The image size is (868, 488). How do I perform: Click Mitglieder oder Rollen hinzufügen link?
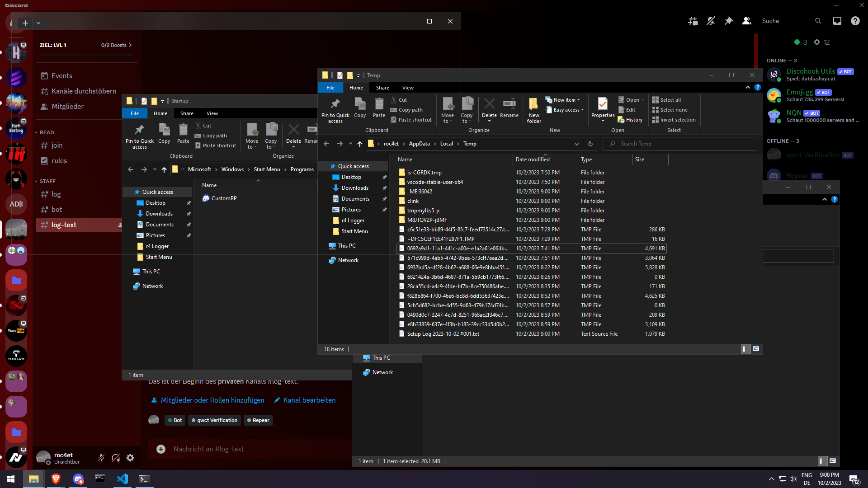coord(208,400)
